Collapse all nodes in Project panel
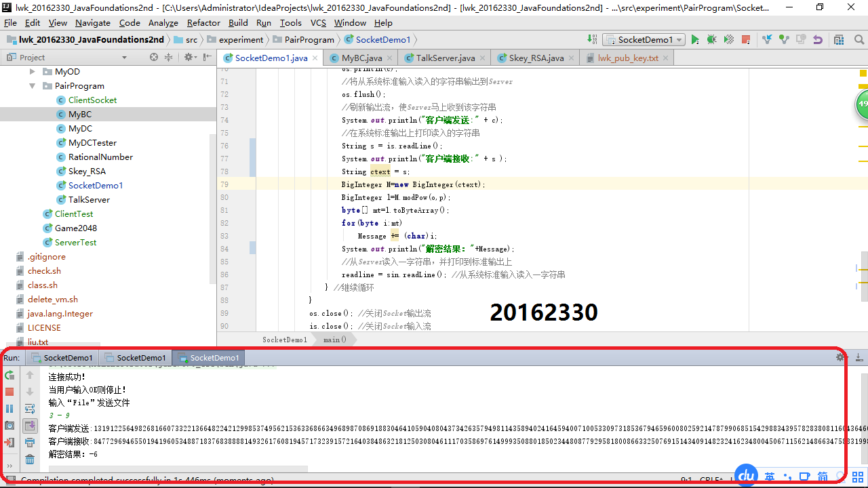This screenshot has width=868, height=488. point(169,57)
